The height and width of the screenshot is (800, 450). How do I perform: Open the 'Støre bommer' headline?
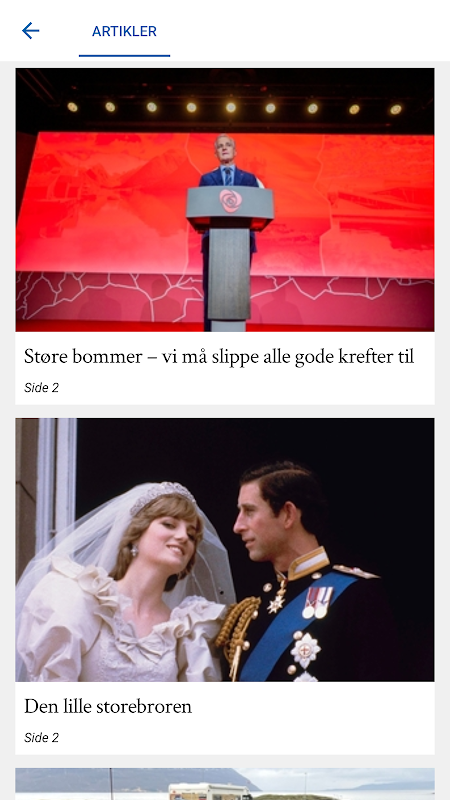[219, 356]
